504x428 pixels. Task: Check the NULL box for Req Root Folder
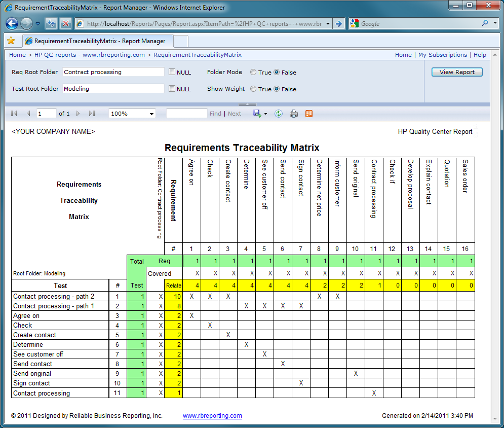click(171, 72)
